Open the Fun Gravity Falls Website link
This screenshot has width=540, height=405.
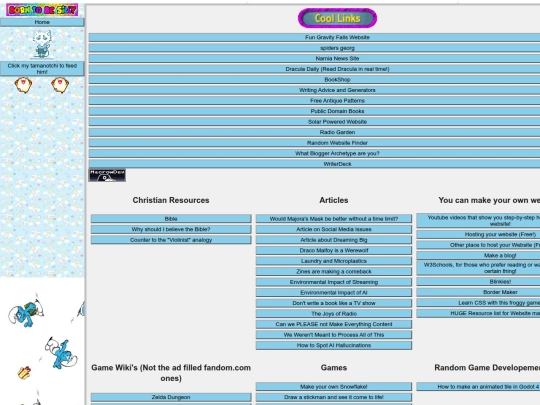tap(314, 37)
